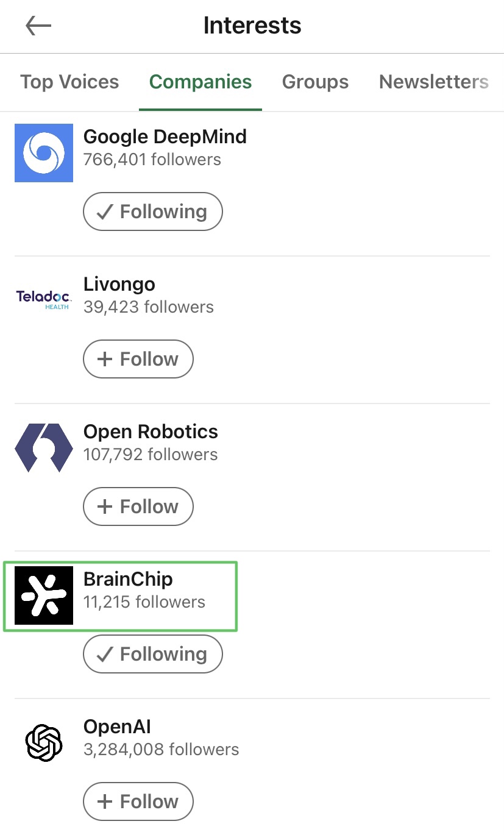
Task: Tap the BrainChip logo
Action: coord(44,595)
